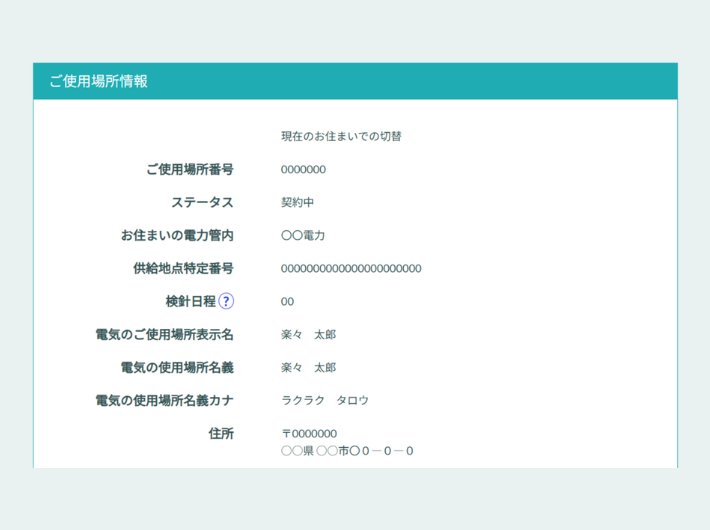710x530 pixels.
Task: Select the text 現在のお住まいでの切替
Action: tap(341, 136)
